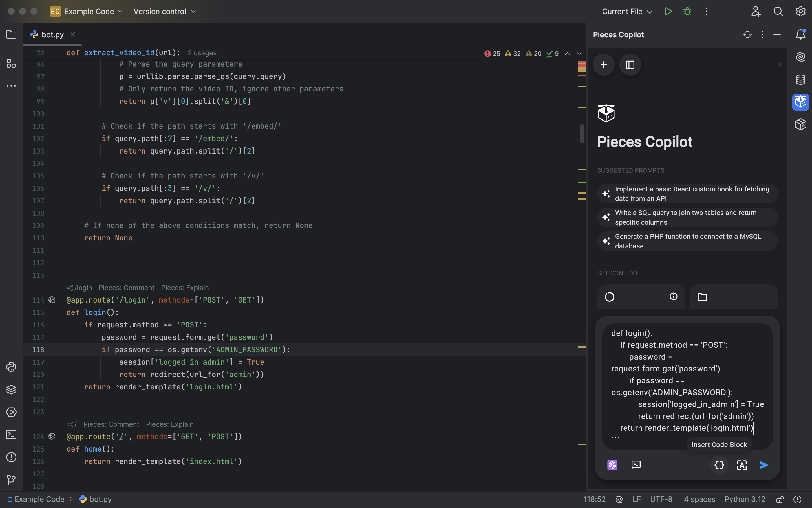The height and width of the screenshot is (508, 812).
Task: Open run configuration more actions menu
Action: pos(706,11)
